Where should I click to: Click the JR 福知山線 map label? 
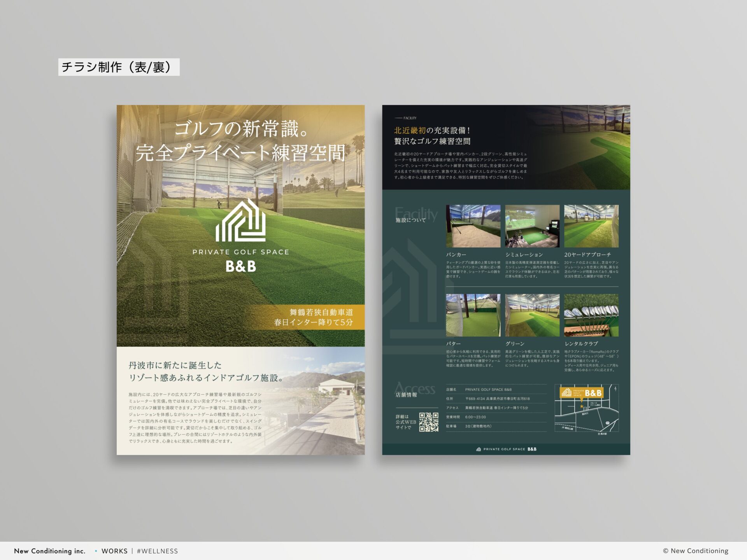(x=567, y=429)
